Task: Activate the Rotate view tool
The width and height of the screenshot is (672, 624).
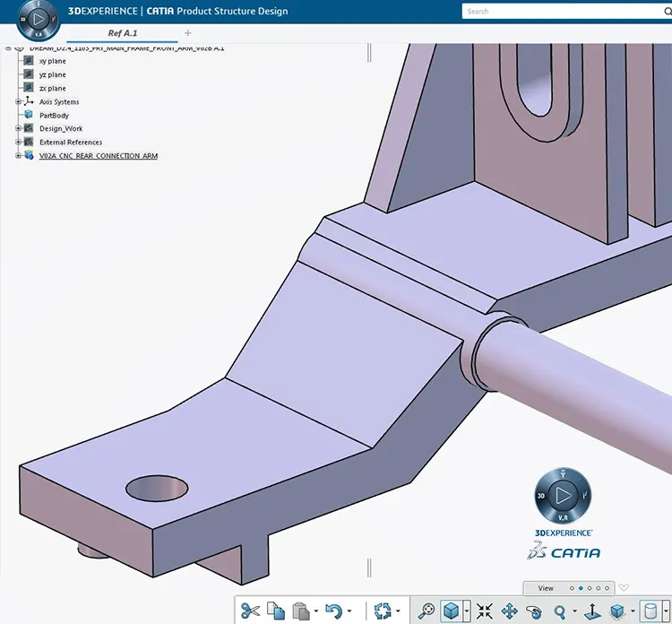Action: click(534, 611)
